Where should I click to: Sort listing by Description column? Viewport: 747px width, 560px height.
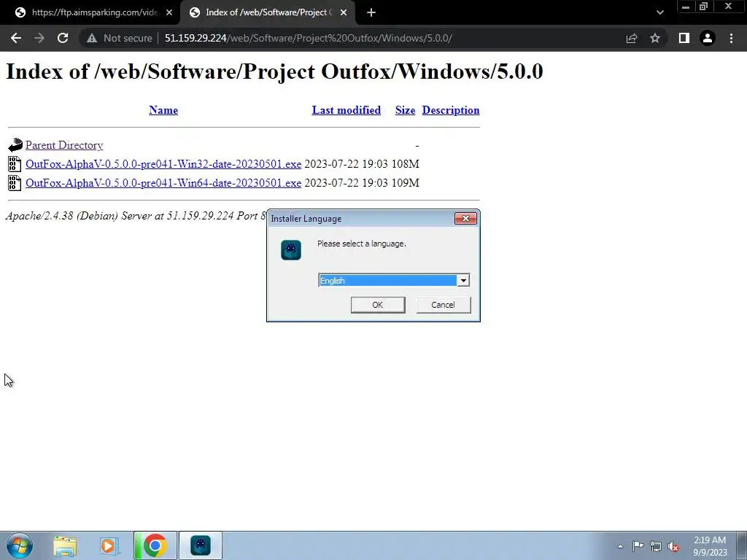pos(451,110)
